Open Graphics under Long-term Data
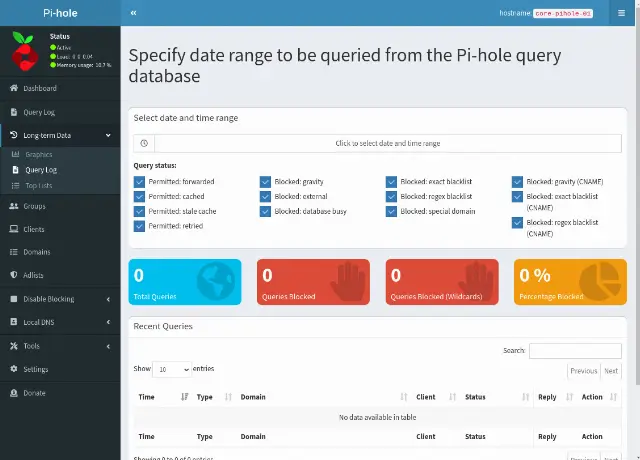Screen dimensions: 640x460 (x=39, y=154)
